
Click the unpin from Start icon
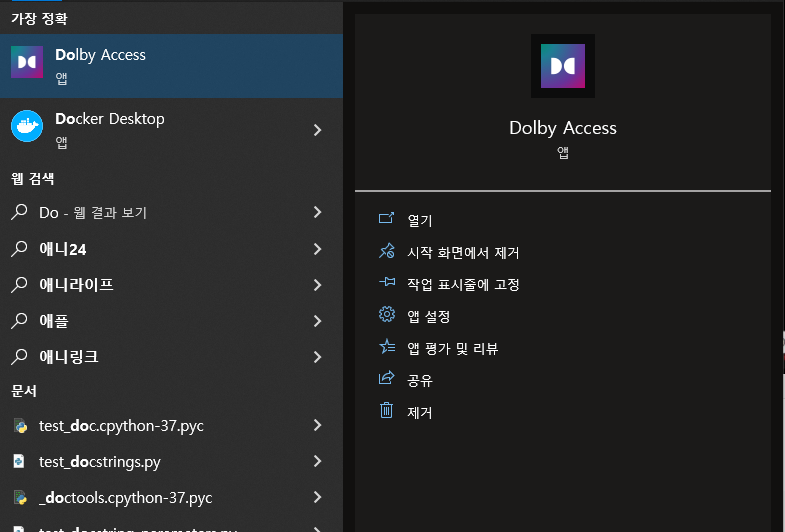[x=386, y=250]
